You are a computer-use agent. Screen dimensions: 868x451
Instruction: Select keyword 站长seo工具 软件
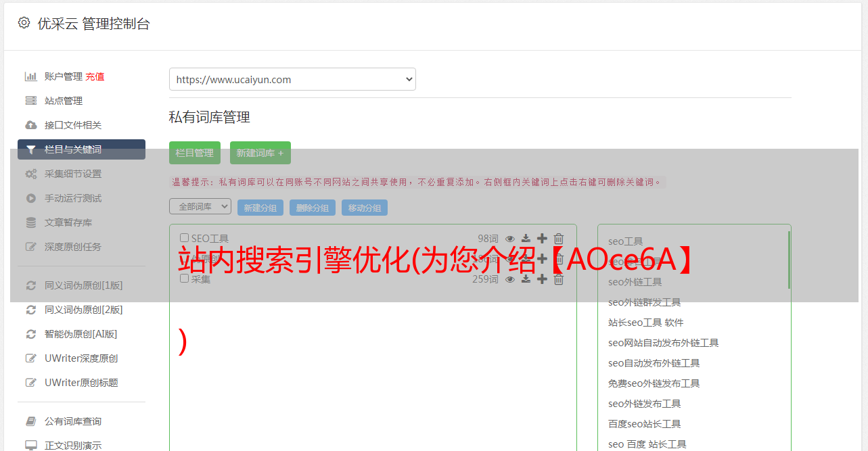click(x=646, y=323)
